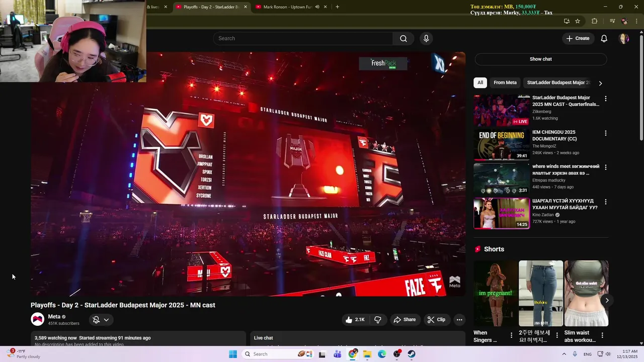Select the From Meta filter chip
The width and height of the screenshot is (644, 362).
tap(505, 82)
